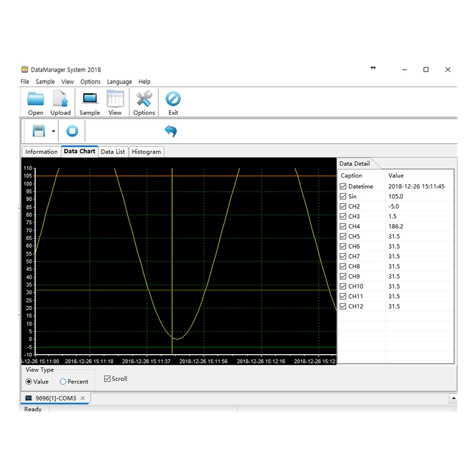Toggle the CH8 checkbox

pyautogui.click(x=343, y=267)
